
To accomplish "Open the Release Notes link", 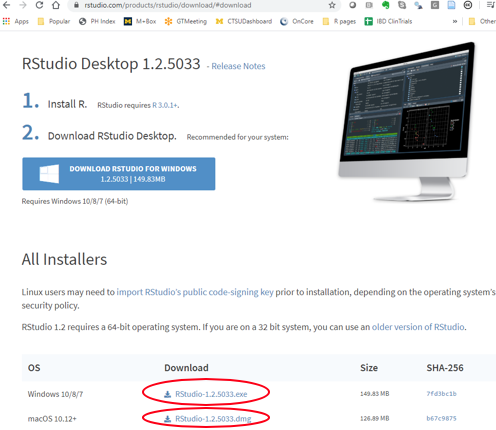I will click(238, 66).
